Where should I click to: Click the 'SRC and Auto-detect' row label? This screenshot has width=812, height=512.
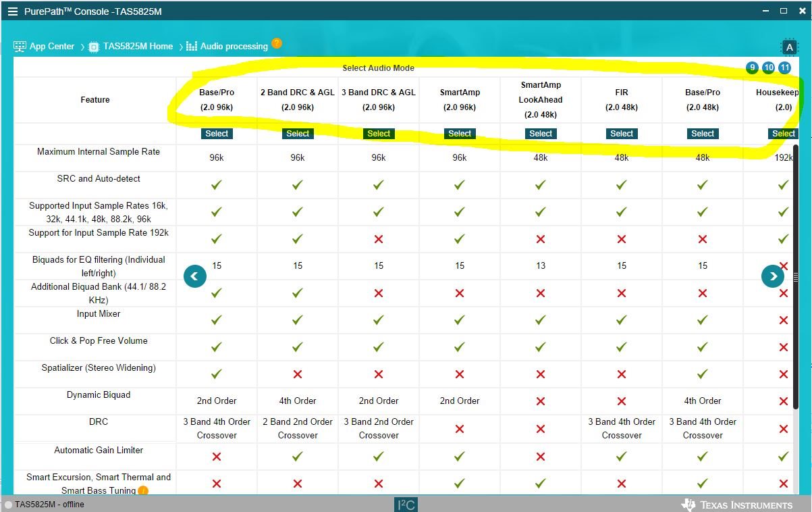tap(99, 179)
